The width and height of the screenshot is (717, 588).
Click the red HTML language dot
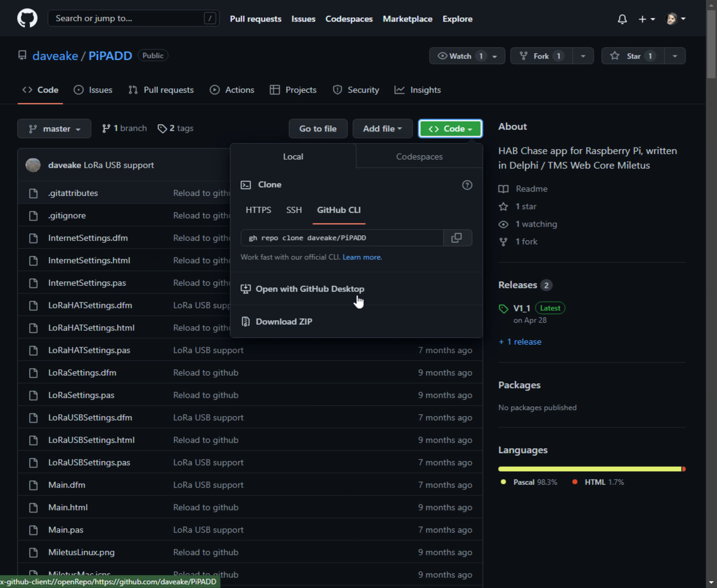tap(575, 482)
